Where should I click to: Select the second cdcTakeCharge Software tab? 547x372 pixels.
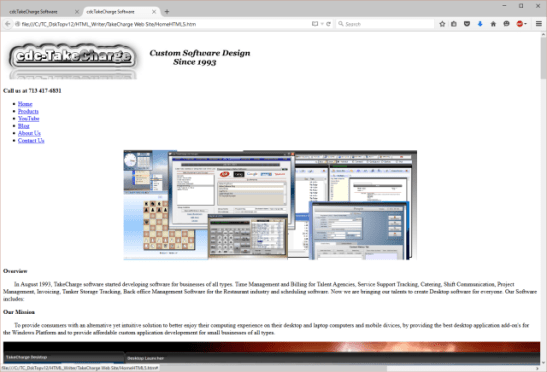coord(118,12)
